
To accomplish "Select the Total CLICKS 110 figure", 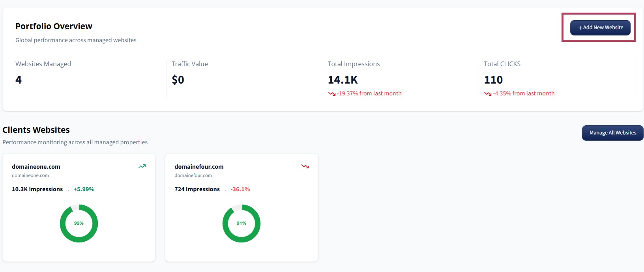I will point(493,80).
